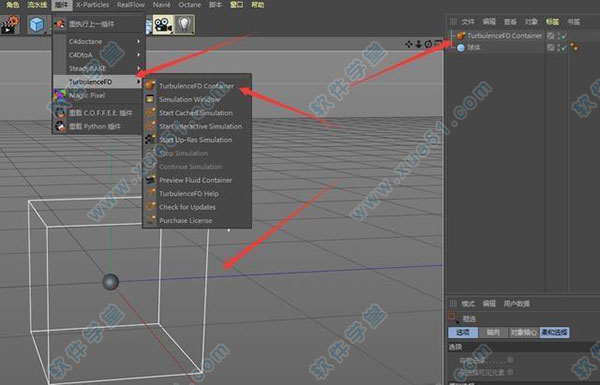Switch to the 对象轴心 object axis tab
Viewport: 600px width, 385px height.
[523, 332]
